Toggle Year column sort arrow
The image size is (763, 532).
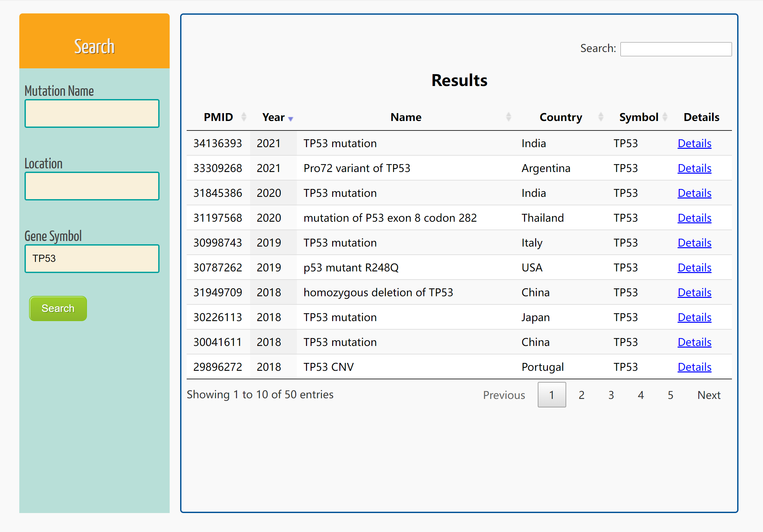click(x=290, y=119)
